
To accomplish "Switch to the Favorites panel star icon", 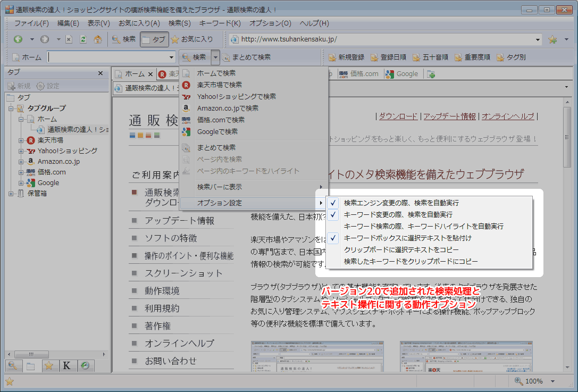I will [48, 365].
